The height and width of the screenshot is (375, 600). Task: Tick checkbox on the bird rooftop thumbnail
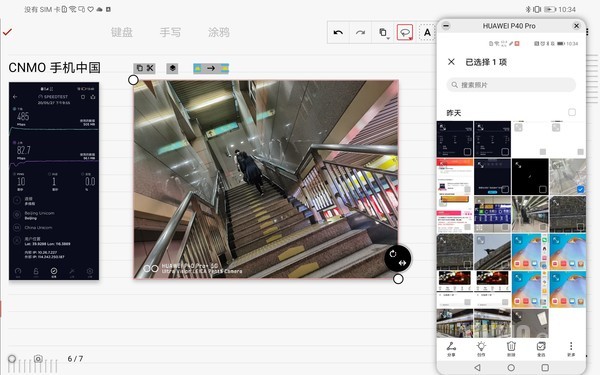coord(505,264)
